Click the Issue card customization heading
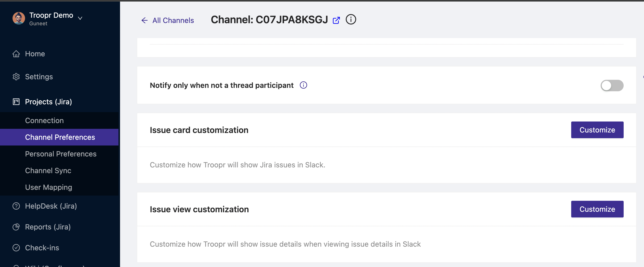 (199, 130)
